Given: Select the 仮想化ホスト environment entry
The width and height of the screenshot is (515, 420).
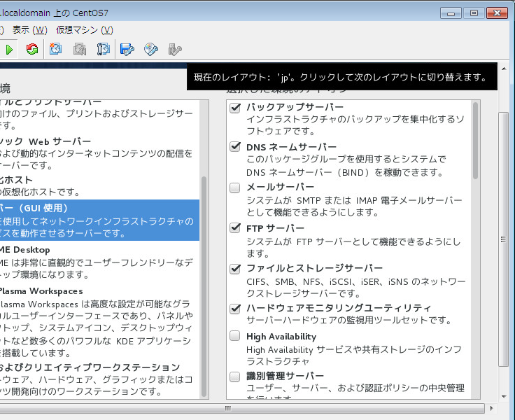Looking at the screenshot, I should pos(99,185).
